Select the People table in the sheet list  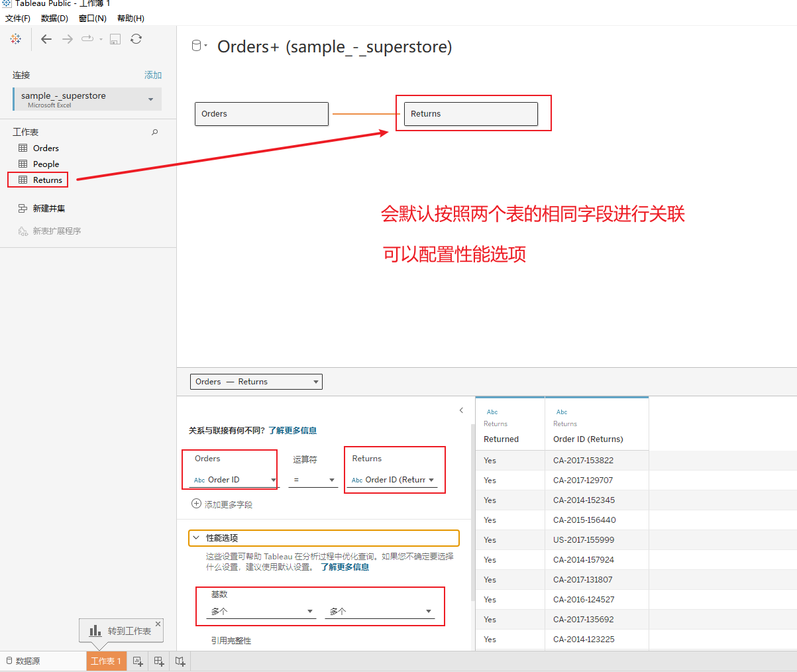pyautogui.click(x=46, y=164)
